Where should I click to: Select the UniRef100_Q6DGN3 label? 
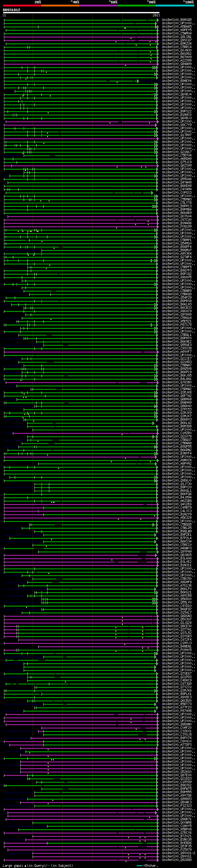coord(177,616)
